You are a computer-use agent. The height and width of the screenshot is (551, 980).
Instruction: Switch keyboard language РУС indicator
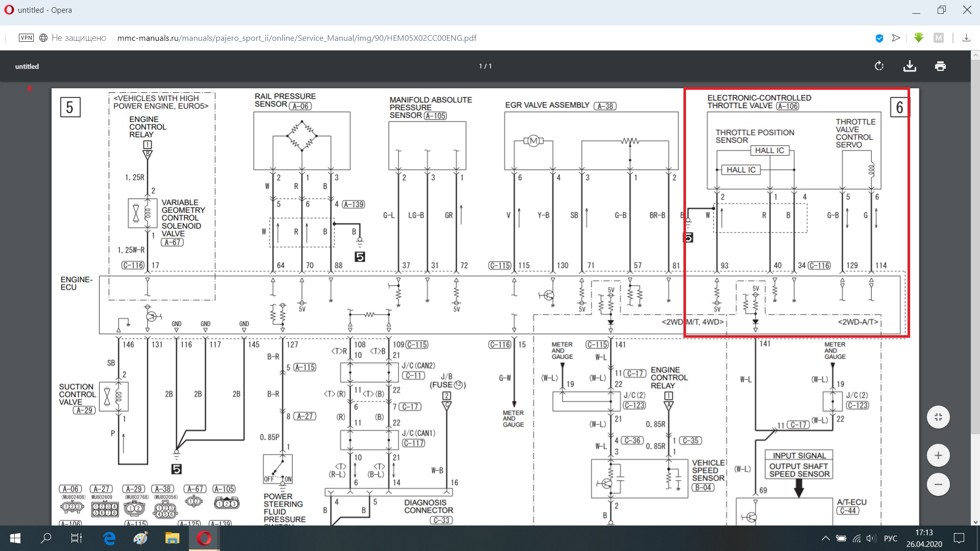[x=891, y=538]
